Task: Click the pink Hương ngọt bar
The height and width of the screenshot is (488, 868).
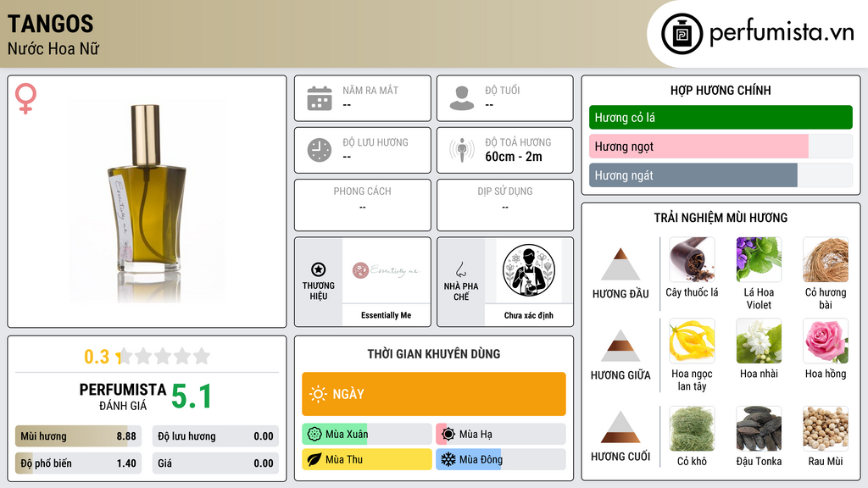Action: (x=721, y=146)
